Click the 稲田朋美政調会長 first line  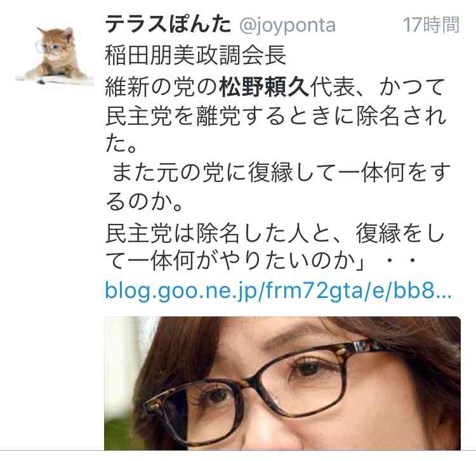(x=195, y=56)
